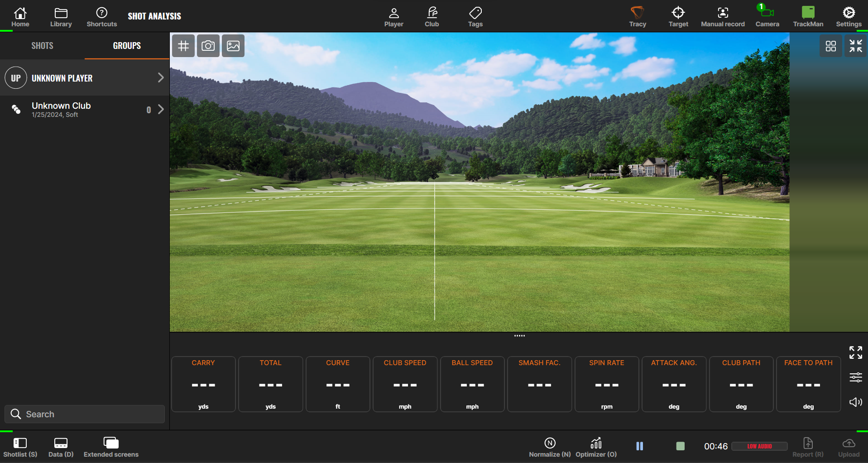Viewport: 868px width, 463px height.
Task: Open the Report panel
Action: pyautogui.click(x=808, y=446)
